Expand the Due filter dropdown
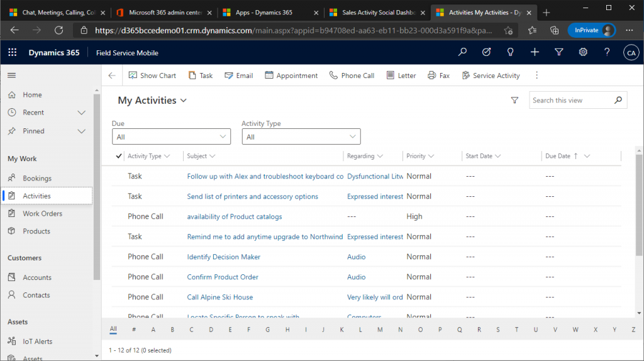 (x=171, y=137)
